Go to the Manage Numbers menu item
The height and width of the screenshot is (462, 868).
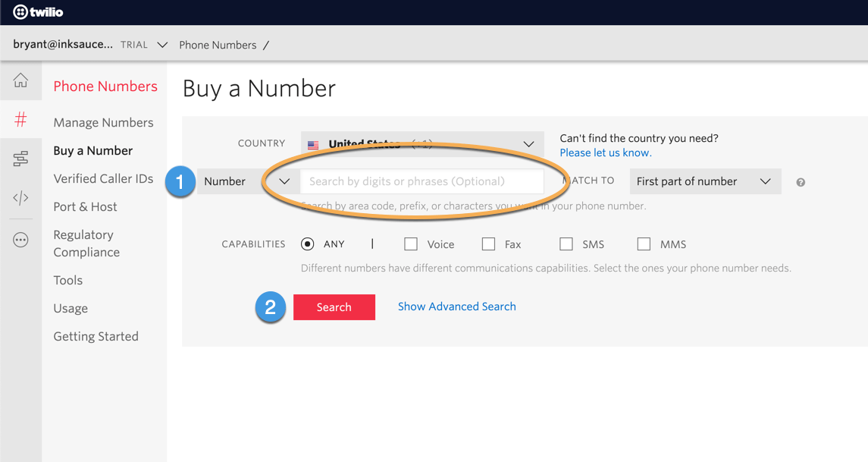tap(103, 122)
